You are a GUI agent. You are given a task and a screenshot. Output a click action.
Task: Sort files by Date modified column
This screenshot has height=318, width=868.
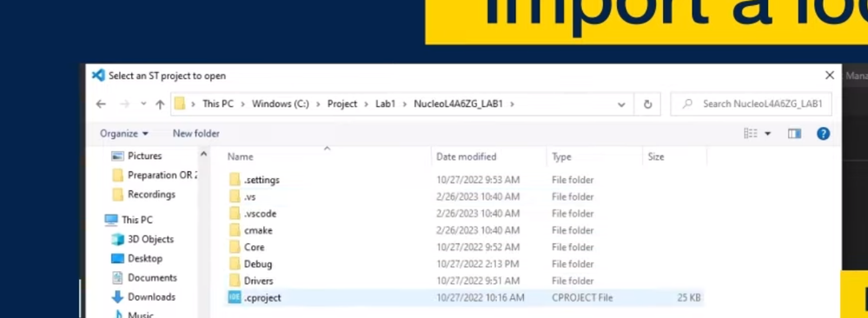pyautogui.click(x=466, y=156)
